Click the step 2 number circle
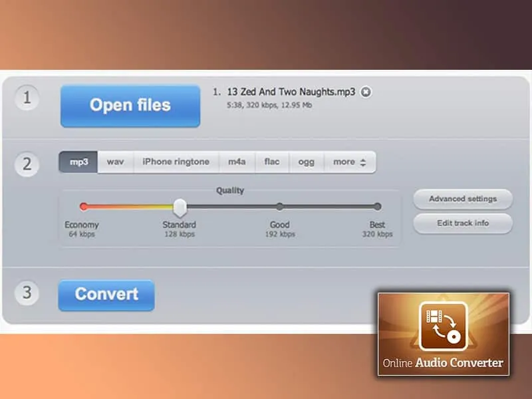 [27, 163]
